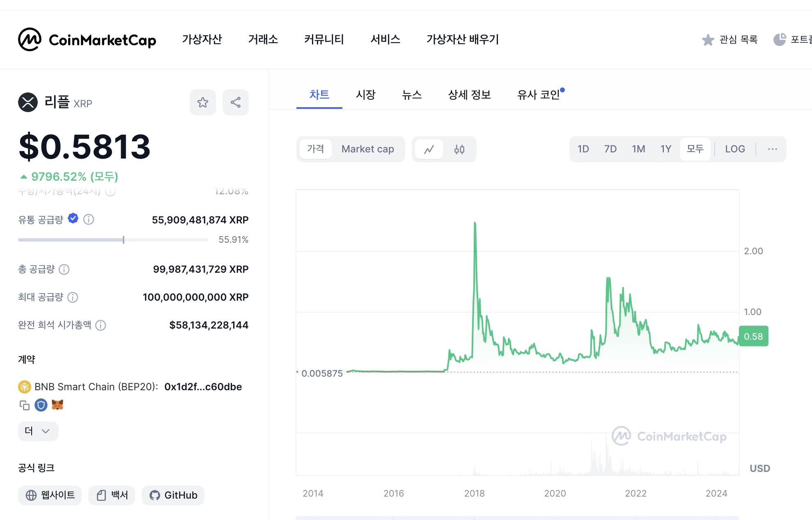
Task: Click the blue shield icon under contract
Action: point(41,405)
